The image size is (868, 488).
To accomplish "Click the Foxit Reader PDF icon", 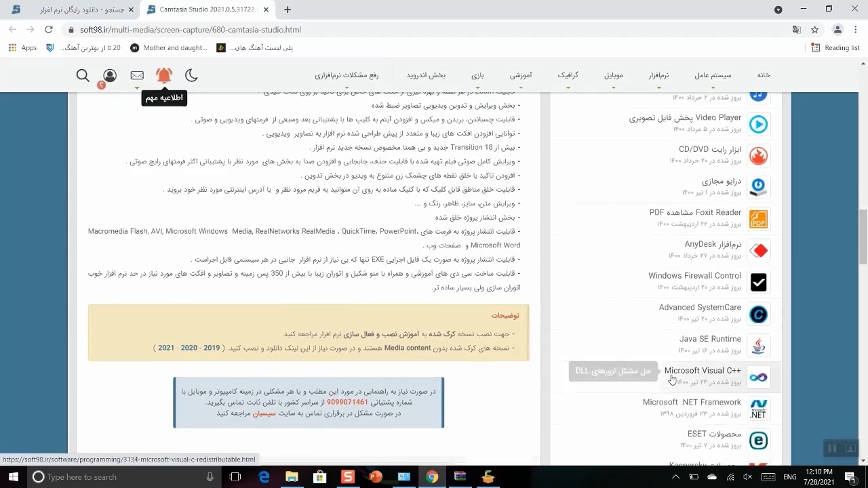I will tap(758, 219).
